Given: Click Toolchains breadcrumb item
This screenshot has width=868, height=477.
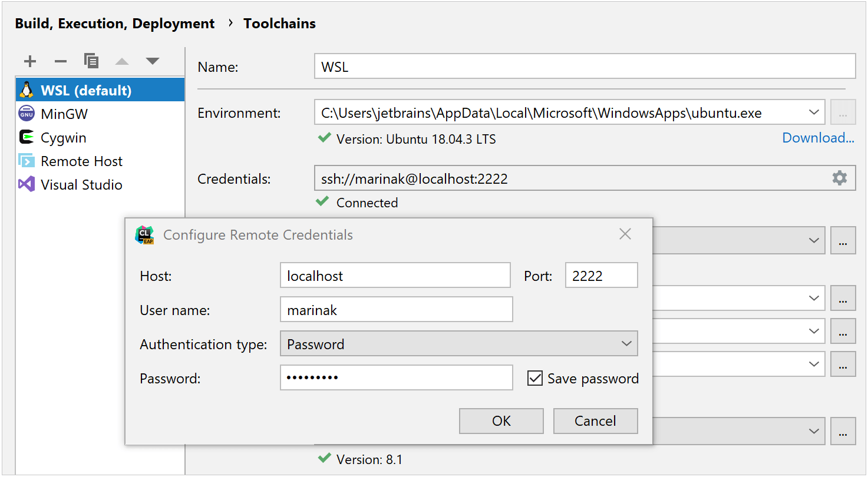Looking at the screenshot, I should point(279,24).
